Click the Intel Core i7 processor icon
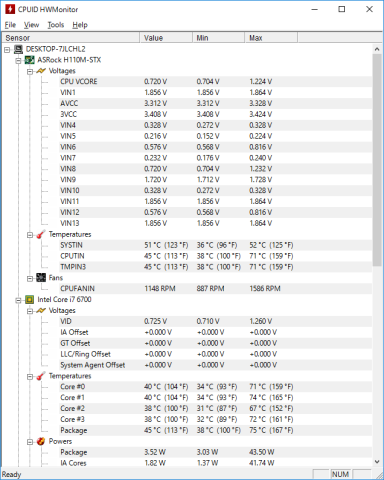 click(30, 300)
